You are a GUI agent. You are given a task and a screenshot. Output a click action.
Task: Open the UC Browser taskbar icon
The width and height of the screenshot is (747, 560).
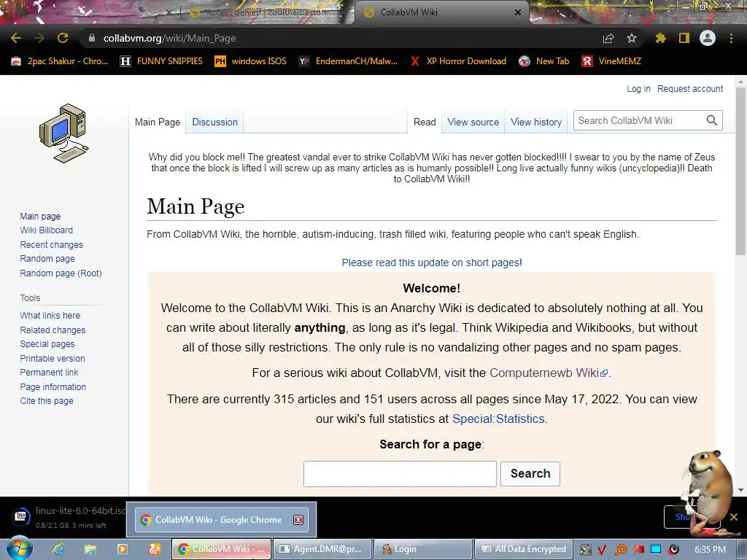(155, 549)
